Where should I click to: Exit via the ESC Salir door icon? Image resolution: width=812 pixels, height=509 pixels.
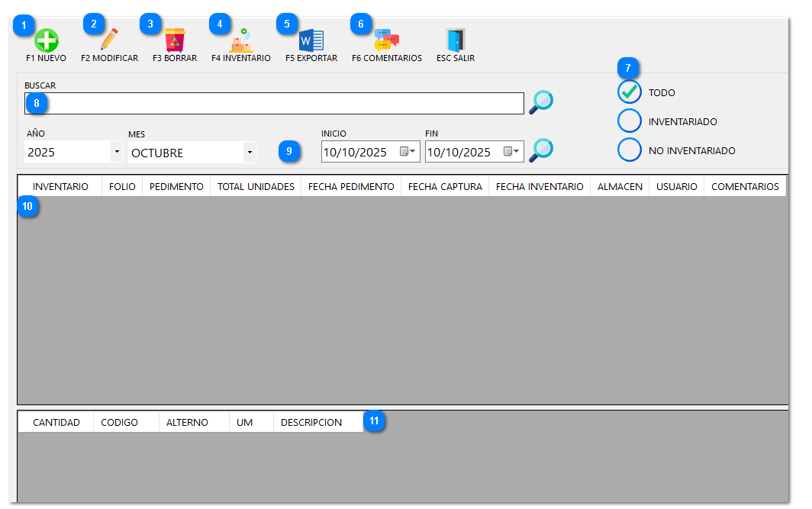(456, 40)
